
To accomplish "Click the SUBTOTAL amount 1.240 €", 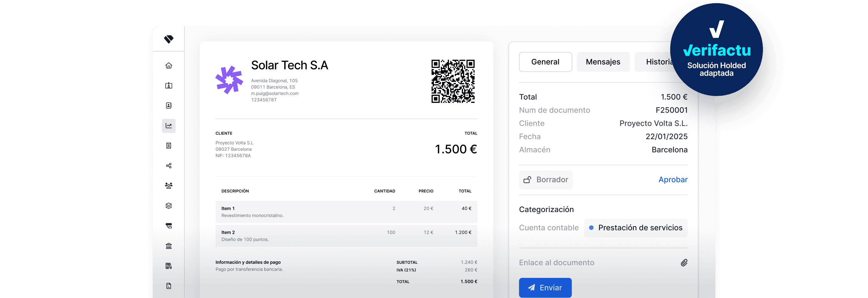I will [469, 262].
